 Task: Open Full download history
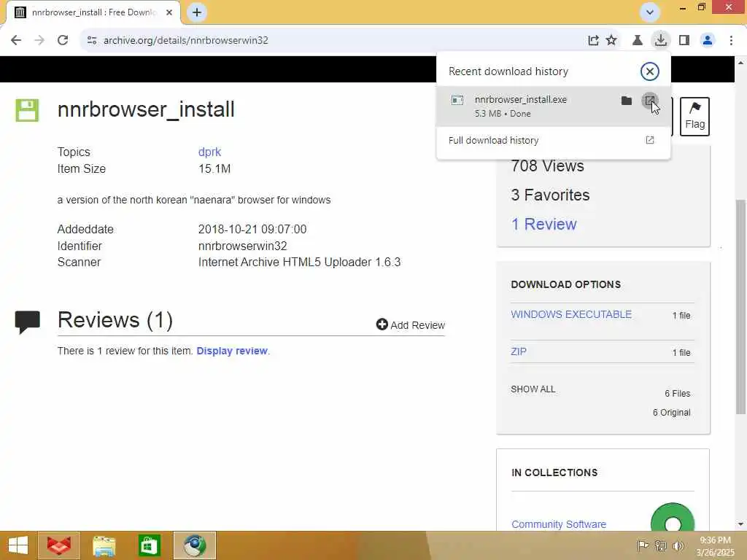[x=554, y=141]
